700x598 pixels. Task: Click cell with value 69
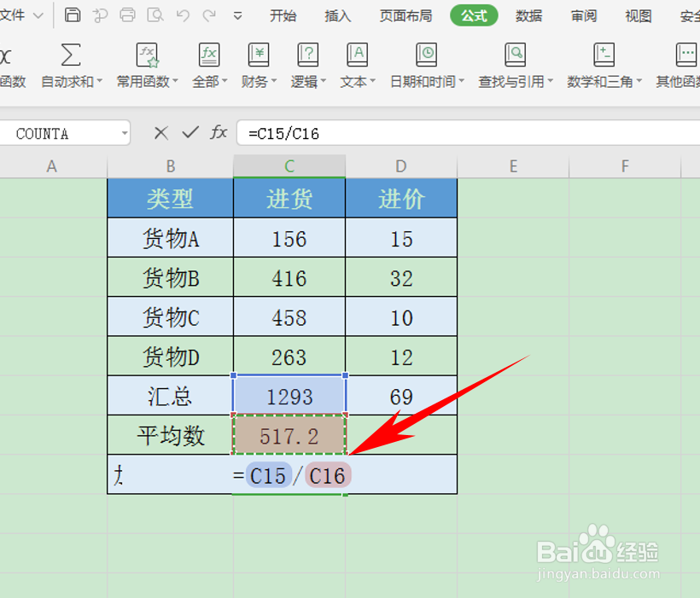(x=401, y=395)
